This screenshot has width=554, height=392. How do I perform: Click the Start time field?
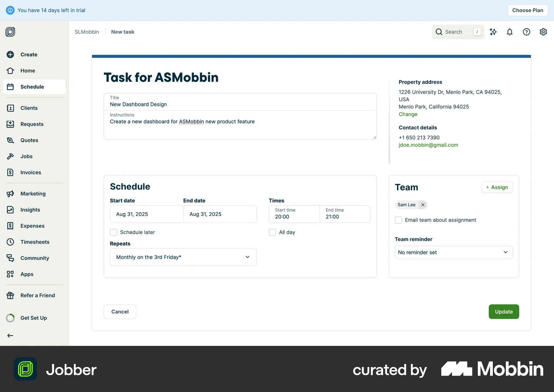pyautogui.click(x=294, y=214)
